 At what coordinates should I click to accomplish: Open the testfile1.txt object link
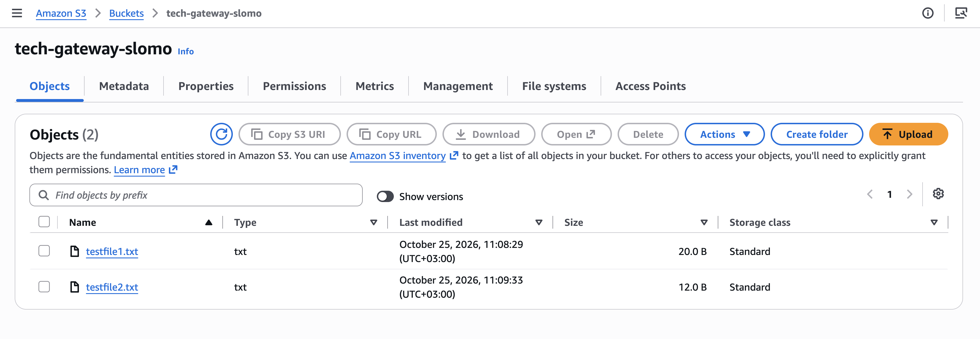tap(112, 252)
